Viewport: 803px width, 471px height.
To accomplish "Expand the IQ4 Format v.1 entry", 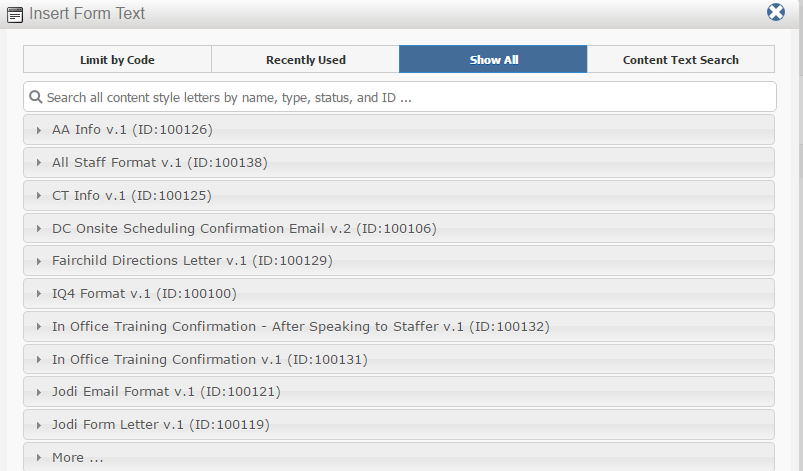I will tap(398, 293).
